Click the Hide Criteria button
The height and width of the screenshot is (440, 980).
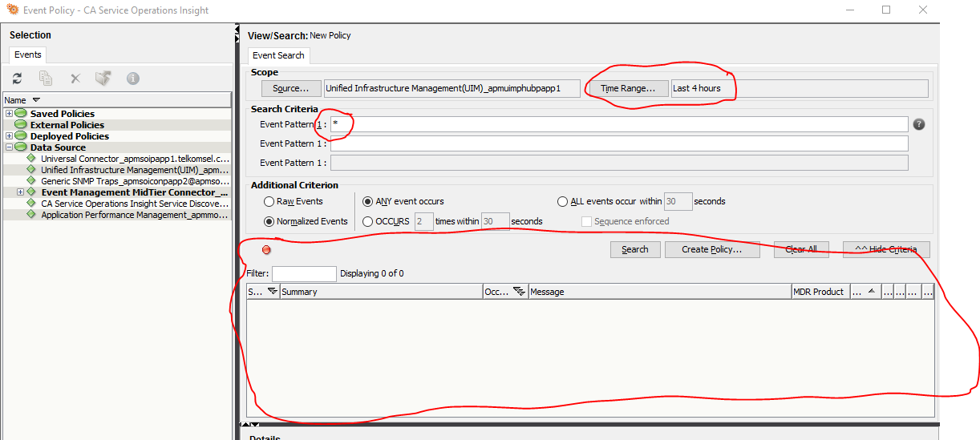[885, 249]
